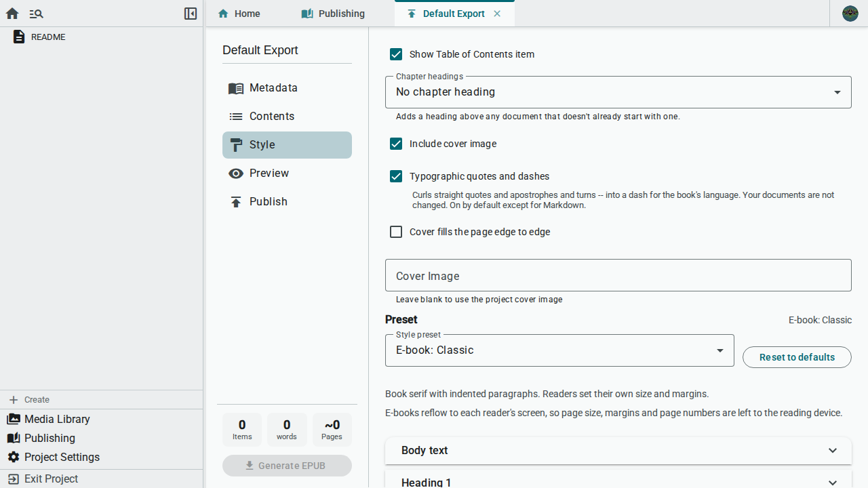Viewport: 868px width, 488px height.
Task: Click the 'E-book: Classic' label beside Preset
Action: (x=820, y=320)
